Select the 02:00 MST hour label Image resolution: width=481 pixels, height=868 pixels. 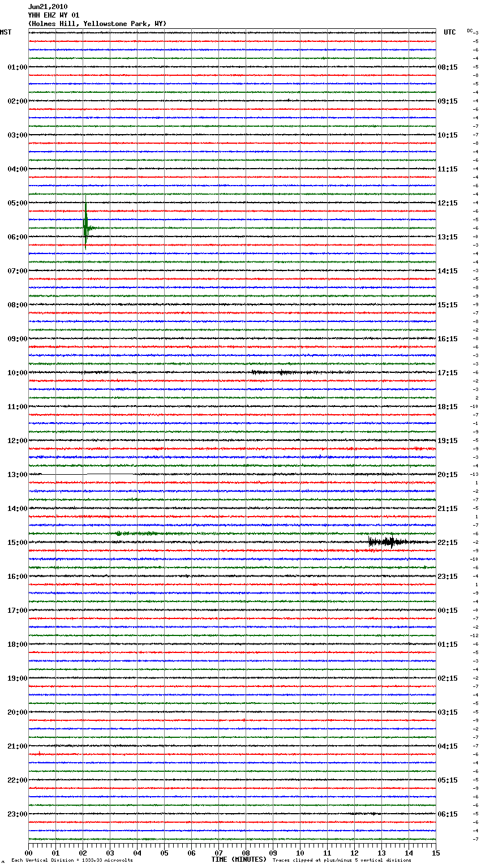[x=18, y=101]
